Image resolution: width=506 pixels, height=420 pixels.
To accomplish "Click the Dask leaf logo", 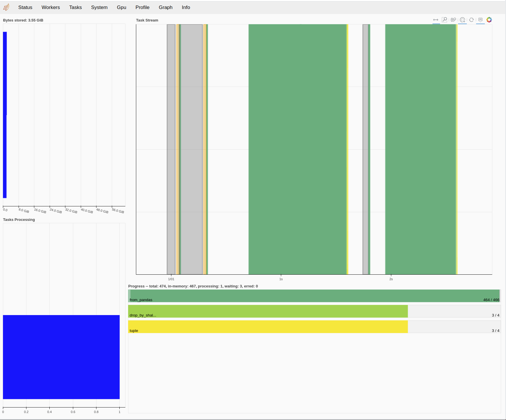I will 6,7.
